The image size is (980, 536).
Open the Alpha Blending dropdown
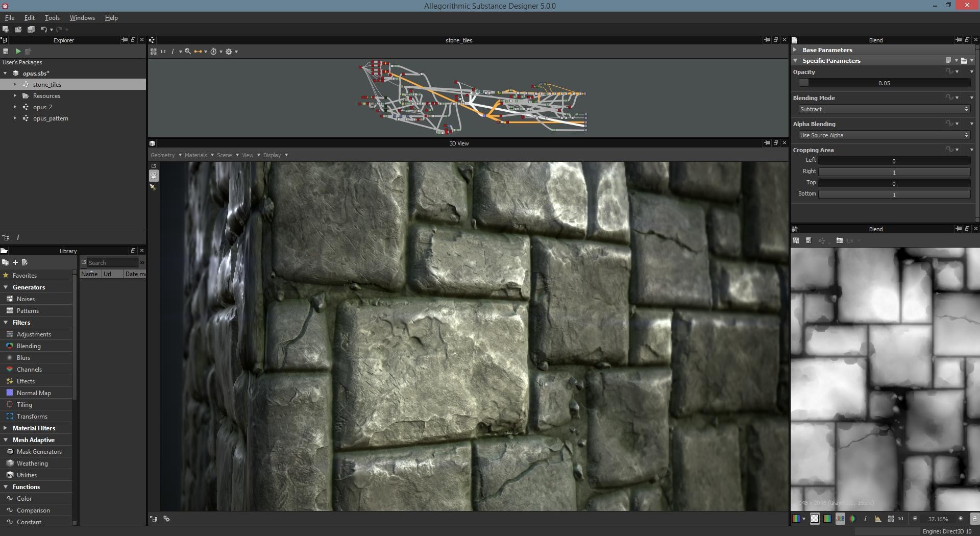tap(884, 135)
